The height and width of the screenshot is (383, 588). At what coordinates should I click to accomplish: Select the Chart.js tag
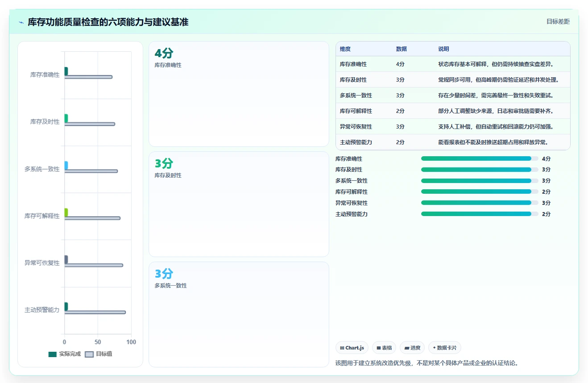pyautogui.click(x=352, y=348)
